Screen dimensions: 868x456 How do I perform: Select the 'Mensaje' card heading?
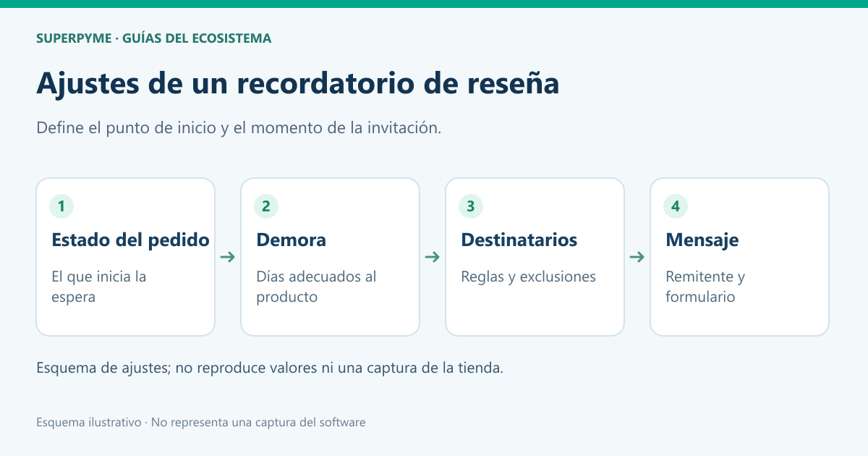(x=702, y=240)
